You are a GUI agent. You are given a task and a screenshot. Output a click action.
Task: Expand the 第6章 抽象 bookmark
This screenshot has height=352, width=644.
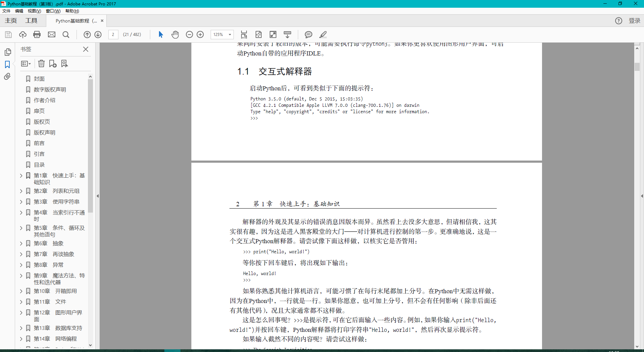pyautogui.click(x=21, y=244)
